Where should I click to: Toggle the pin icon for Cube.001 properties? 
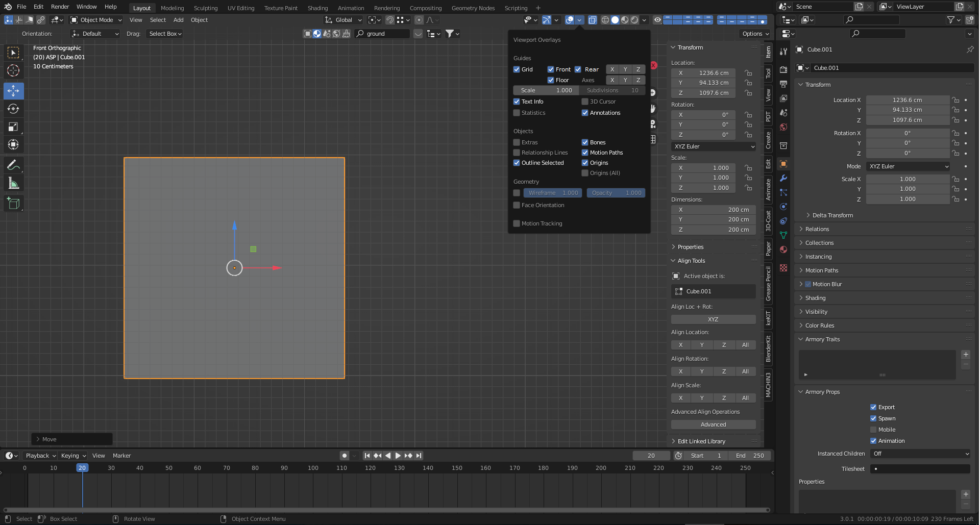(970, 49)
